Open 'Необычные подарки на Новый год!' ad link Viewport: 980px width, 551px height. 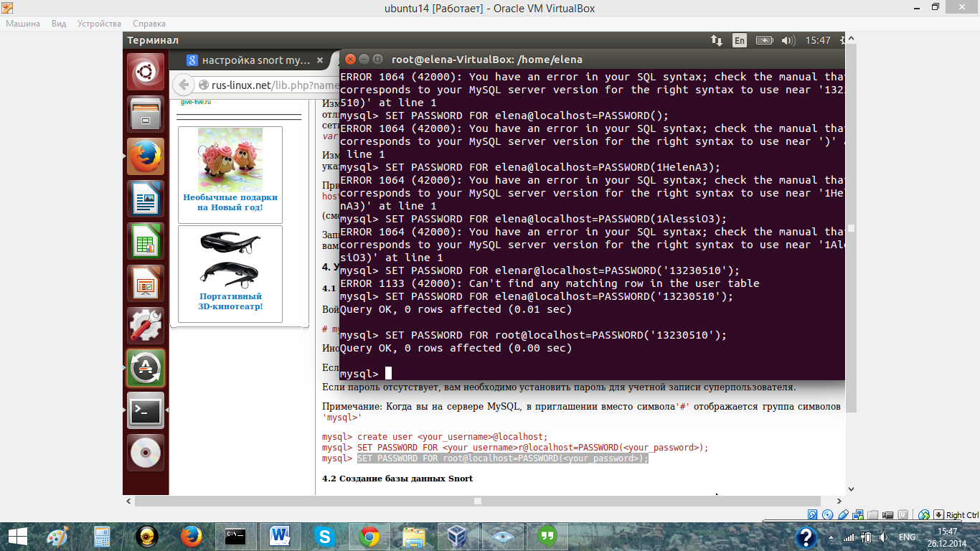[230, 202]
